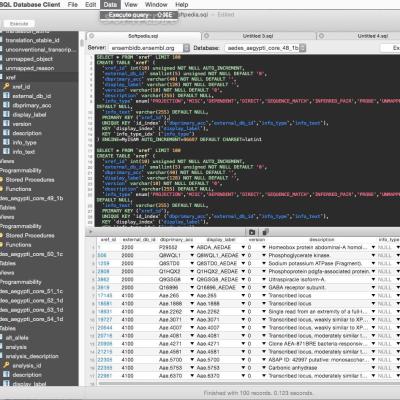The width and height of the screenshot is (400, 400).
Task: Click the analysis_id key icon in sidebar
Action: click(6, 365)
